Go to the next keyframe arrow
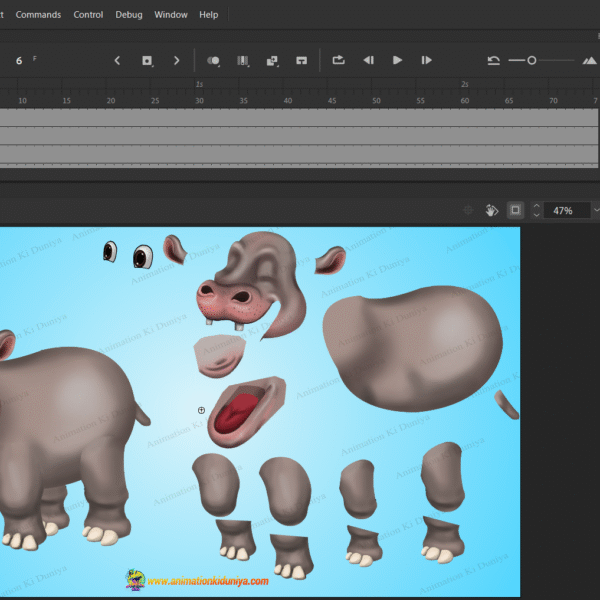 pyautogui.click(x=176, y=60)
